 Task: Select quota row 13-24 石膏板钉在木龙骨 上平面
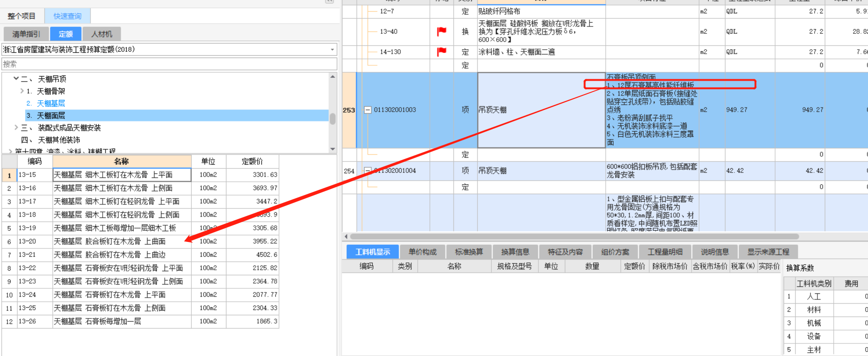coord(141,294)
